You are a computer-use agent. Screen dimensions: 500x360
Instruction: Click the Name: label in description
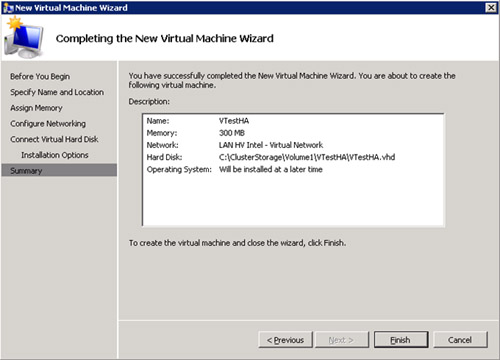158,121
